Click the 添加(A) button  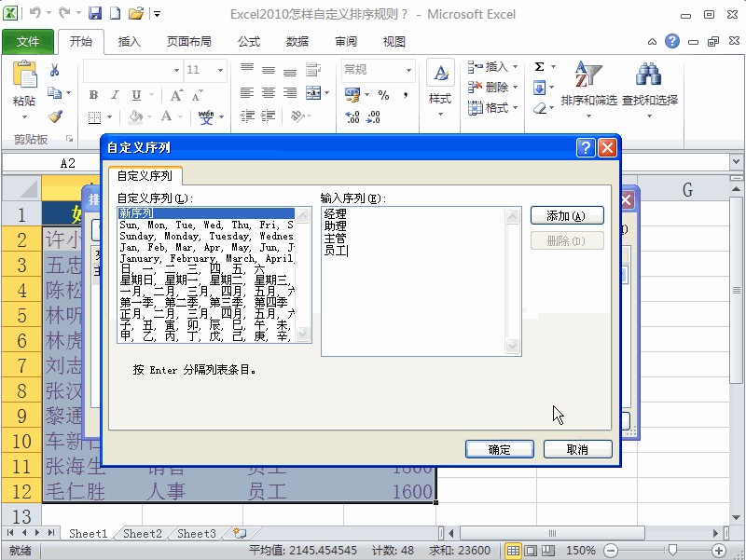(567, 216)
